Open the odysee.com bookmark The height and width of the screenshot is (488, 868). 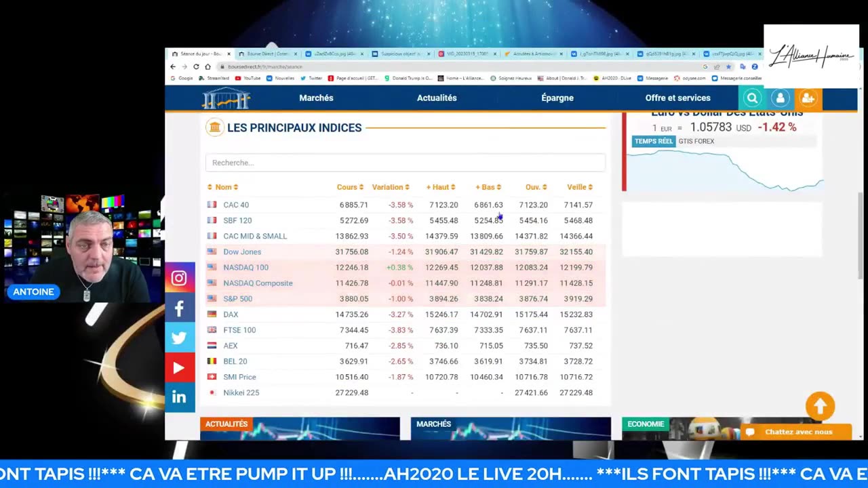691,78
